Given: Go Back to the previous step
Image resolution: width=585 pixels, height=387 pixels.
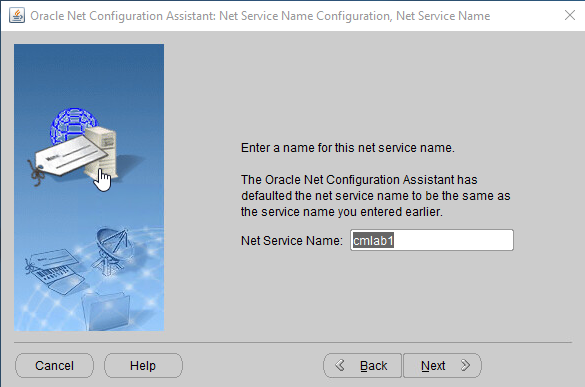Looking at the screenshot, I should (362, 365).
